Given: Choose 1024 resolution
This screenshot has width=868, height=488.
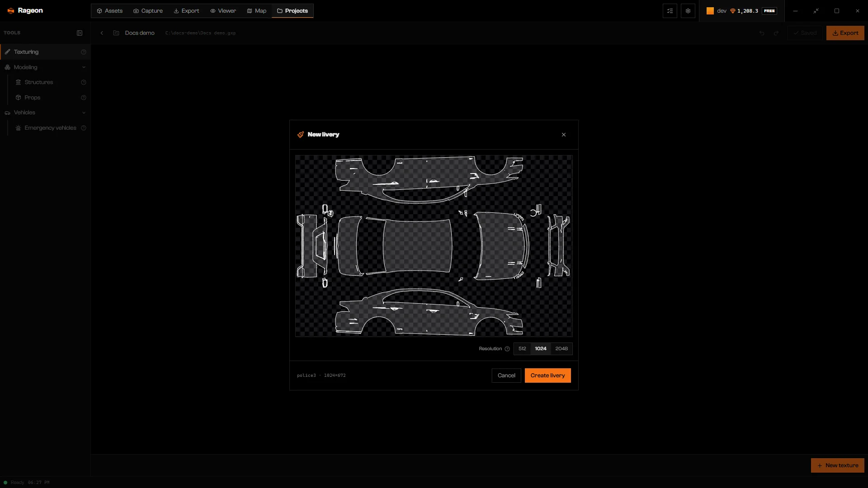Looking at the screenshot, I should pyautogui.click(x=541, y=349).
